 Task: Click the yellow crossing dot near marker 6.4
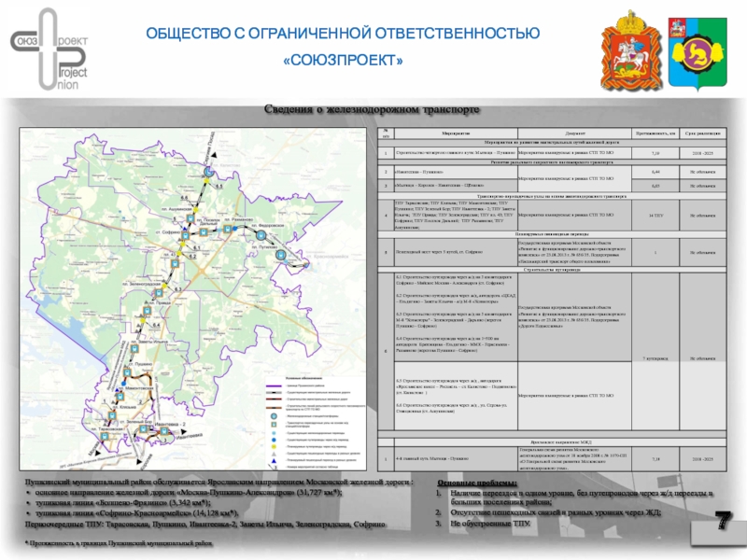pos(142,320)
